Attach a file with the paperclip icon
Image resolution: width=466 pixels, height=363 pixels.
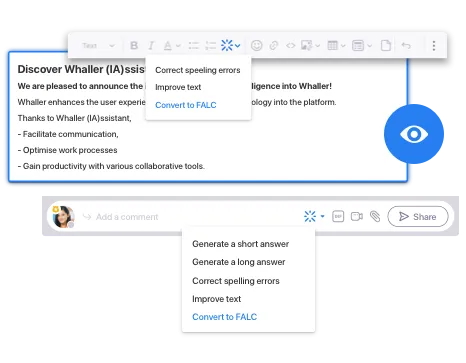tap(375, 217)
